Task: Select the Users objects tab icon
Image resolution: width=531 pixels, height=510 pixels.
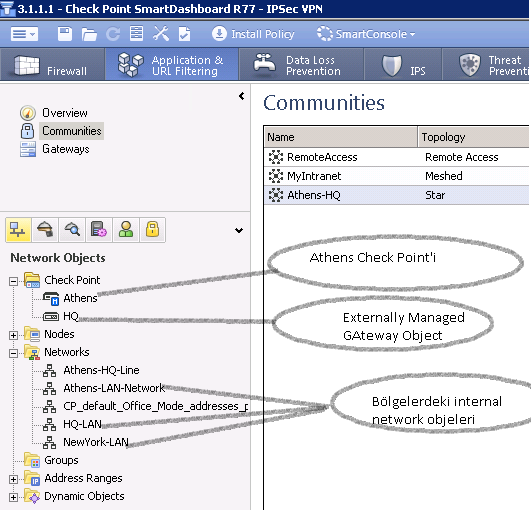Action: click(x=126, y=230)
